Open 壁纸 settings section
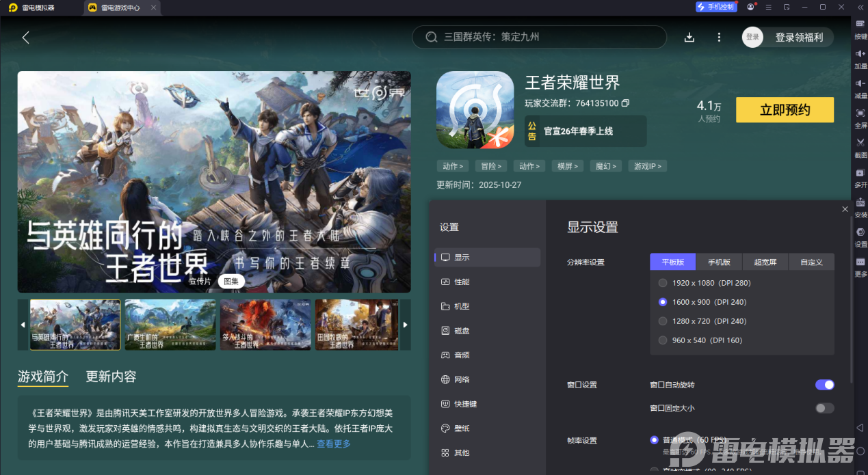Screen dimensions: 868x475 click(x=488, y=429)
